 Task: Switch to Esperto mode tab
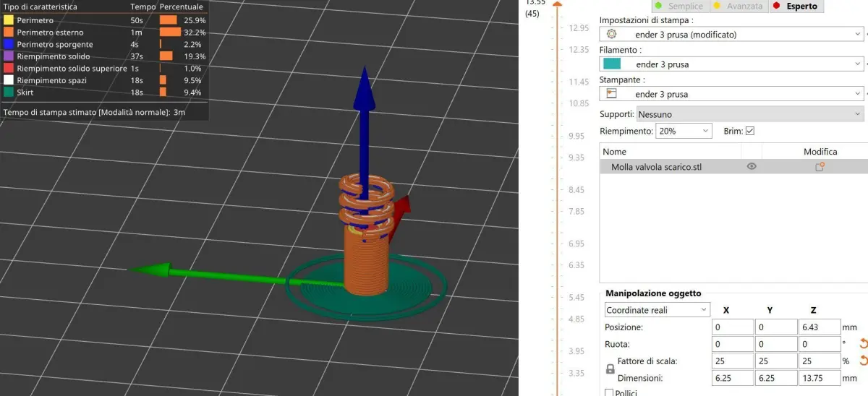click(x=796, y=6)
